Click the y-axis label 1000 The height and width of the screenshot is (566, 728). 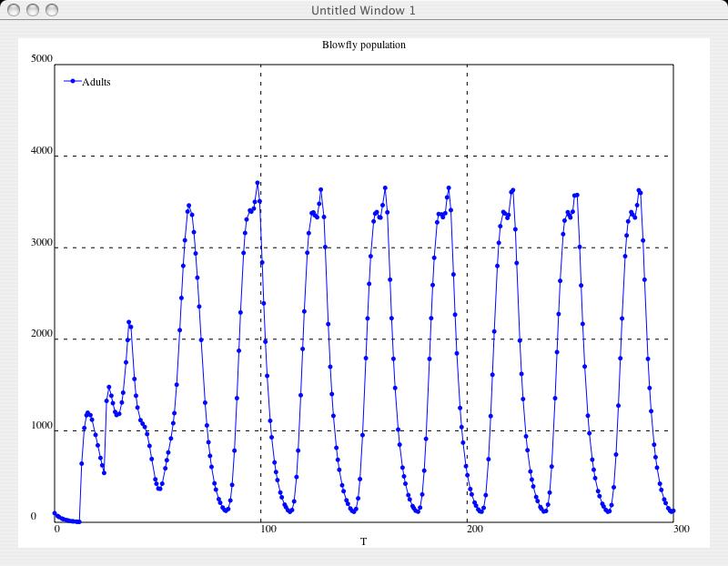click(42, 425)
